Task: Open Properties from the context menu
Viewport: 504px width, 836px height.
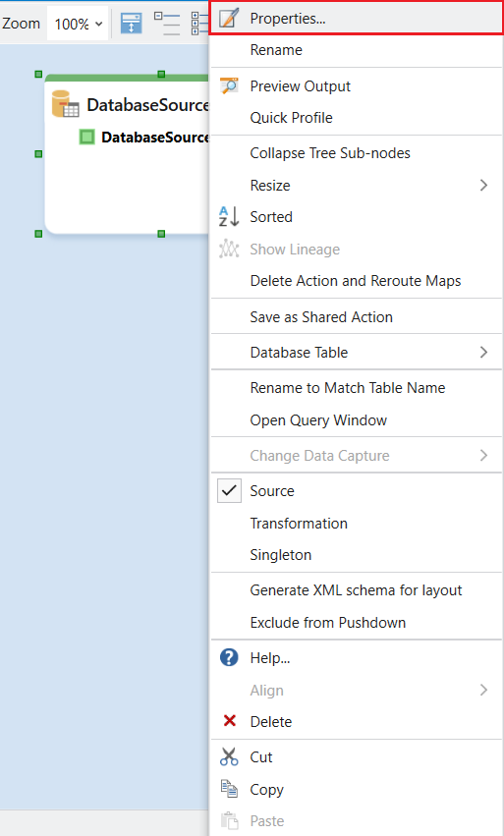Action: [x=356, y=19]
